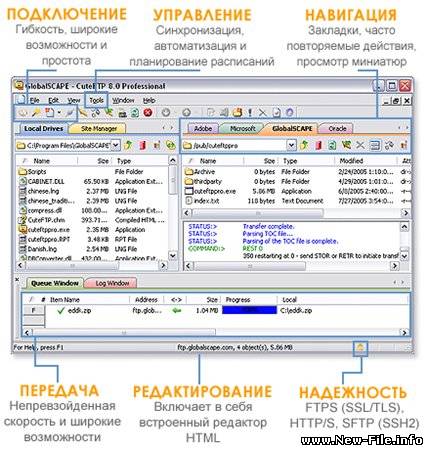Click right tab-scroll arrow above local pane
Image resolution: width=428 pixels, height=450 pixels.
[172, 128]
